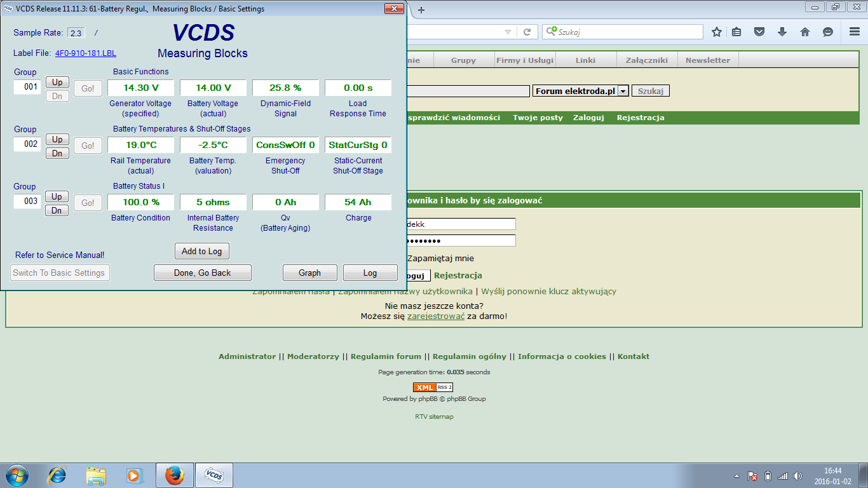
Task: Open the Graph button in VCDS
Action: pos(309,273)
